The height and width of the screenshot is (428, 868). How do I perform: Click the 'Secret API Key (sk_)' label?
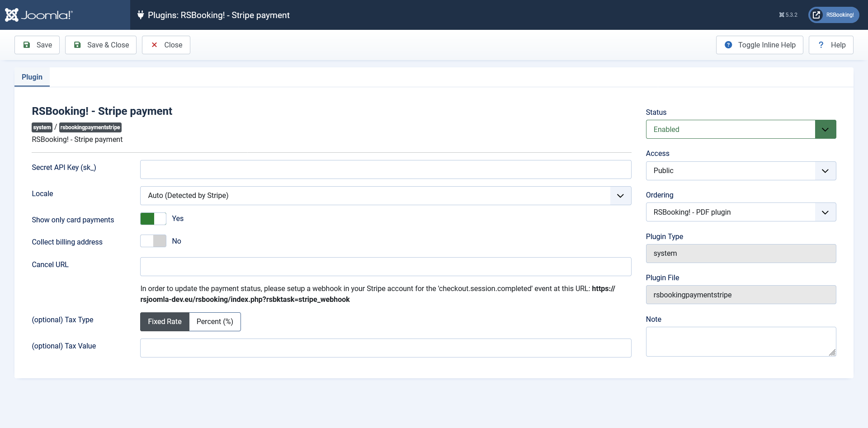[x=64, y=167]
